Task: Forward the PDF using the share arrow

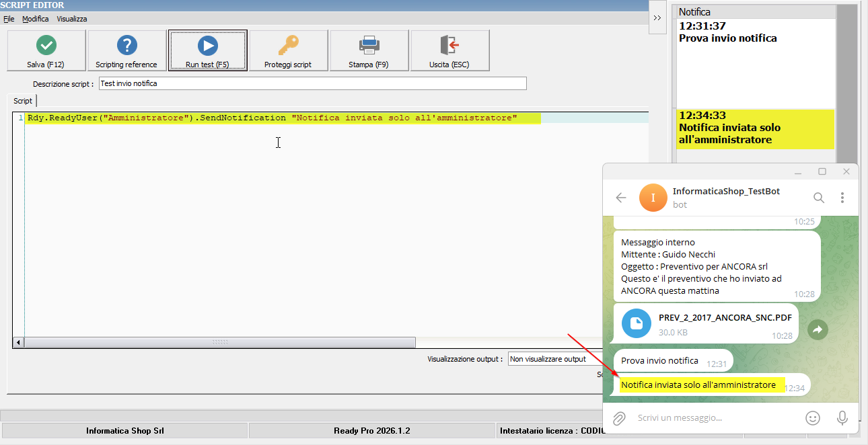Action: [818, 329]
